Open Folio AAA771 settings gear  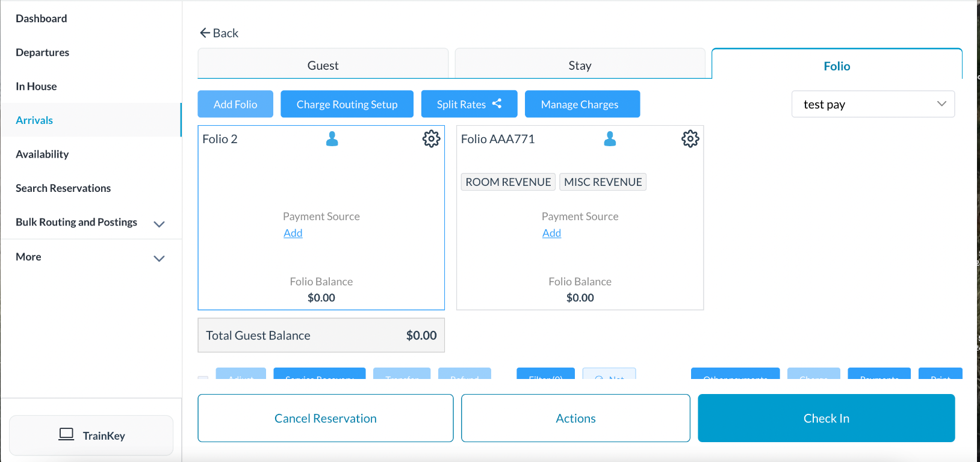pyautogui.click(x=690, y=139)
